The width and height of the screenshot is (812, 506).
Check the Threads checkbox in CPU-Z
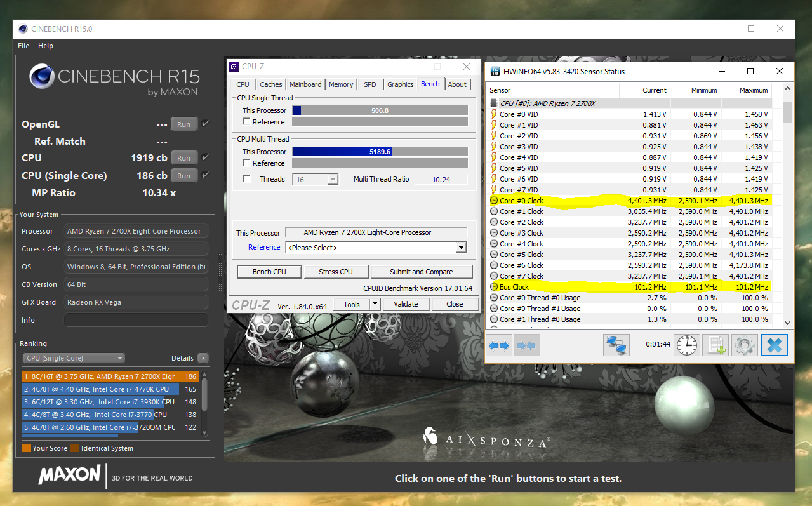246,179
